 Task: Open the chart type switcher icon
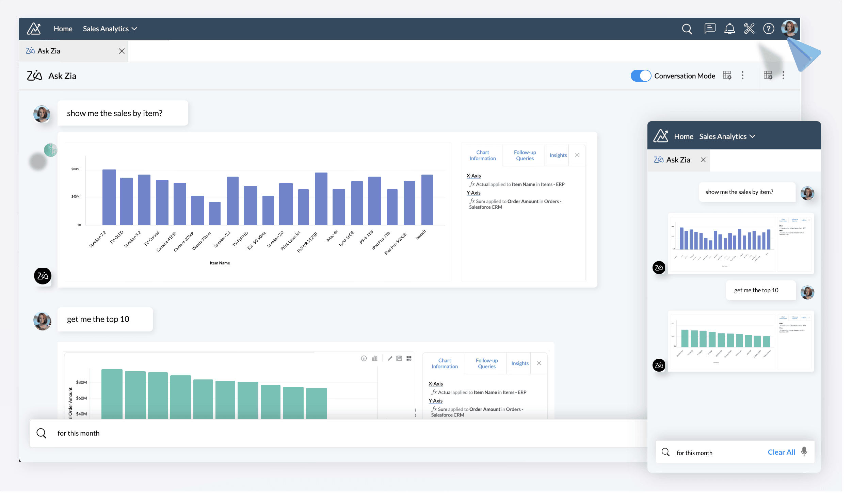[x=374, y=358]
